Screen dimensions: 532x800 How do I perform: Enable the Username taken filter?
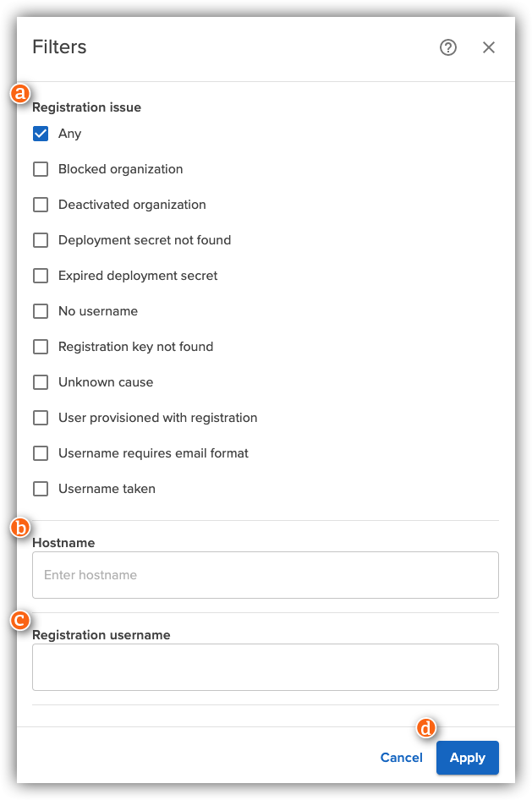[x=40, y=488]
